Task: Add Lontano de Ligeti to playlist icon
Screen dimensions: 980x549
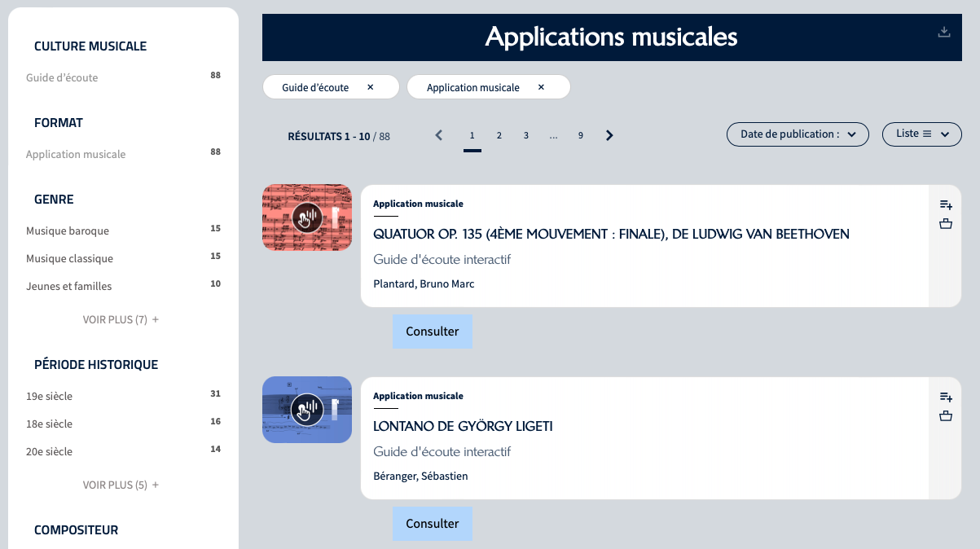Action: tap(945, 397)
